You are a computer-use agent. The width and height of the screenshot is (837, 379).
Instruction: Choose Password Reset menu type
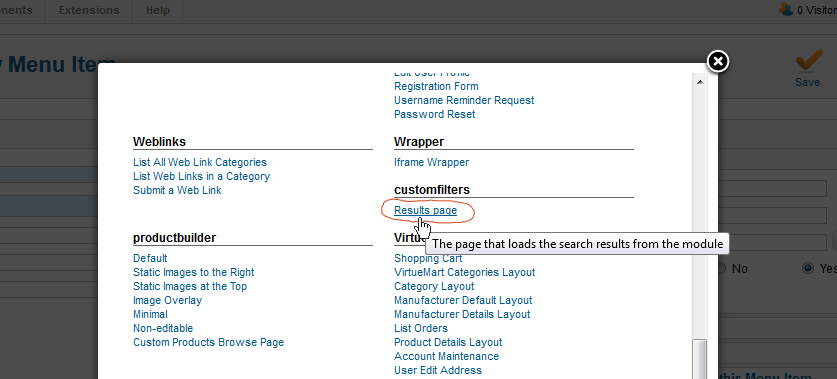coord(435,114)
